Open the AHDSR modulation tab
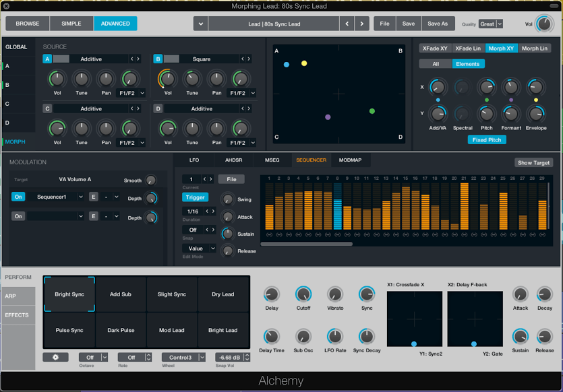 pos(233,160)
